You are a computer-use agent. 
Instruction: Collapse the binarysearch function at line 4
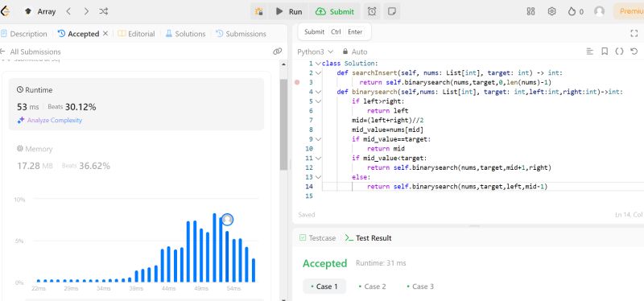318,92
